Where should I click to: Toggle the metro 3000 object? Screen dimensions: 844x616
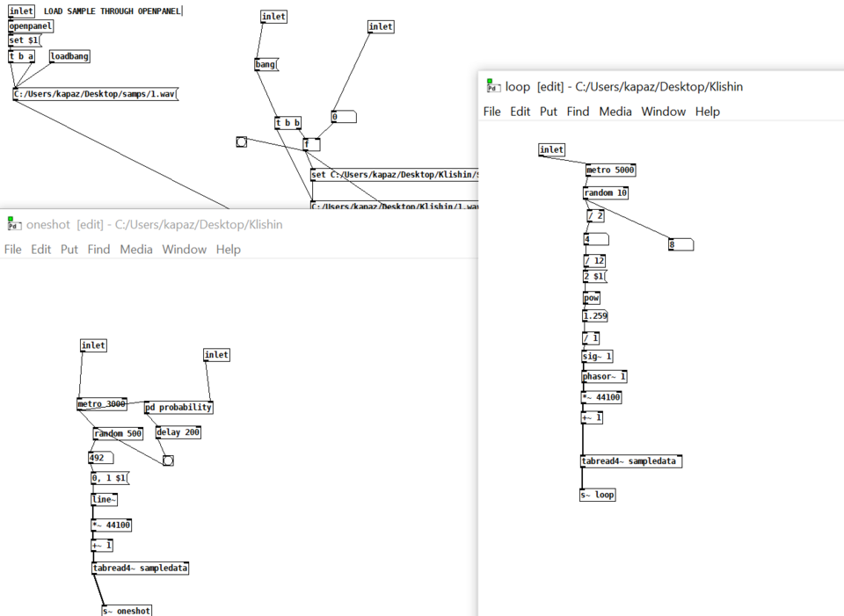click(x=102, y=404)
